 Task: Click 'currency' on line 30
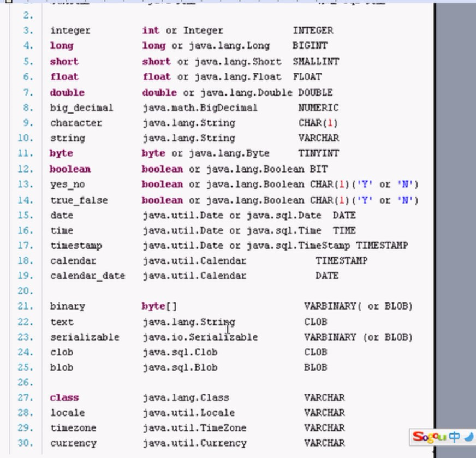click(x=73, y=444)
